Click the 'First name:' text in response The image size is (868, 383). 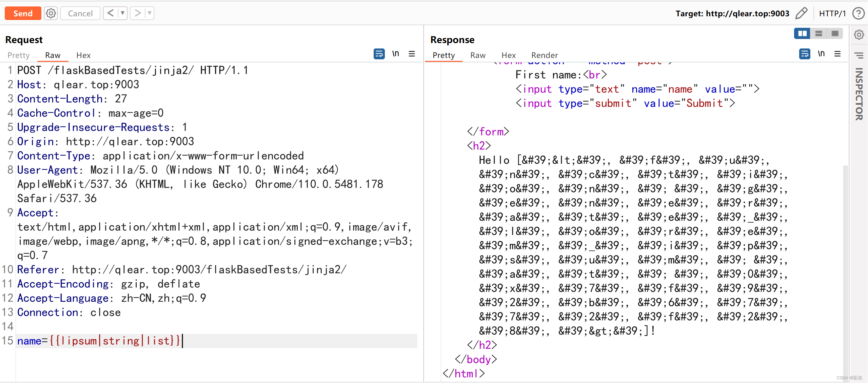549,75
